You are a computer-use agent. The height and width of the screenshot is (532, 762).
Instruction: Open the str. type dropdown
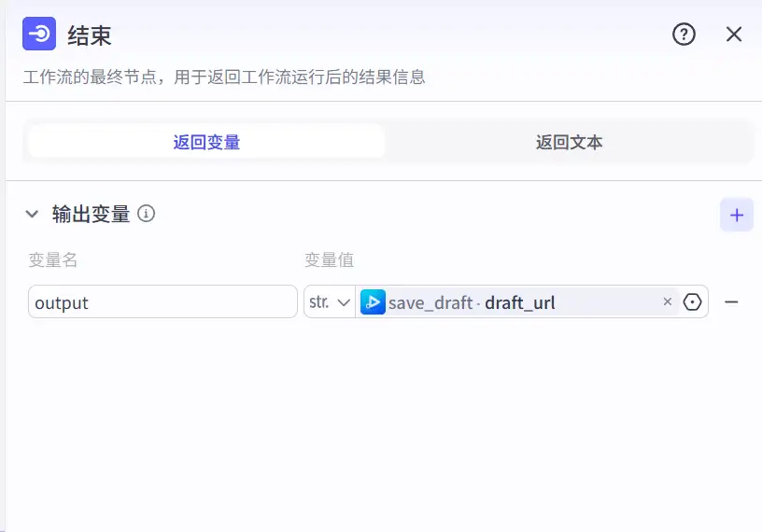point(330,301)
